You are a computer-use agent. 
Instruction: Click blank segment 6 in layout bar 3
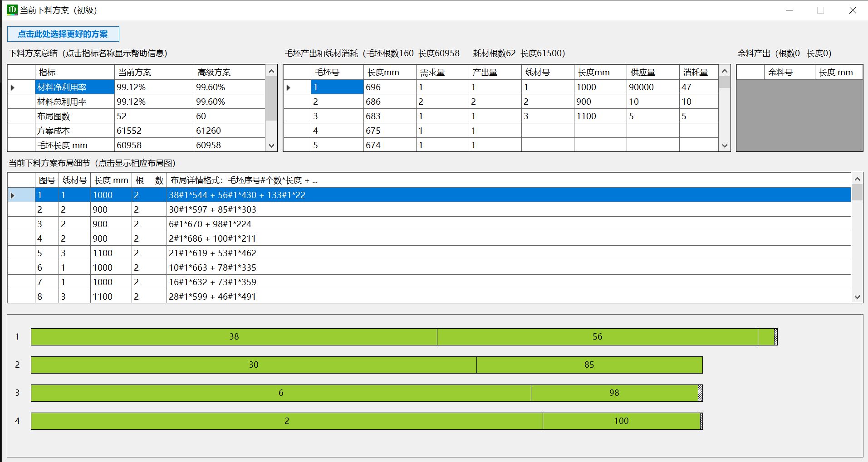[x=281, y=393]
